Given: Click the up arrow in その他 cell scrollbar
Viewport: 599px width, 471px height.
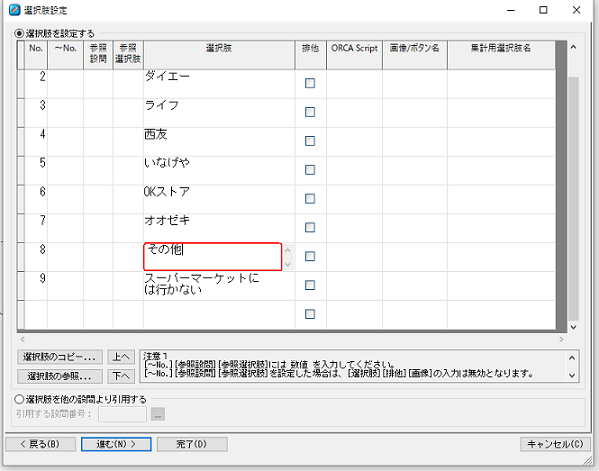Looking at the screenshot, I should tap(288, 250).
